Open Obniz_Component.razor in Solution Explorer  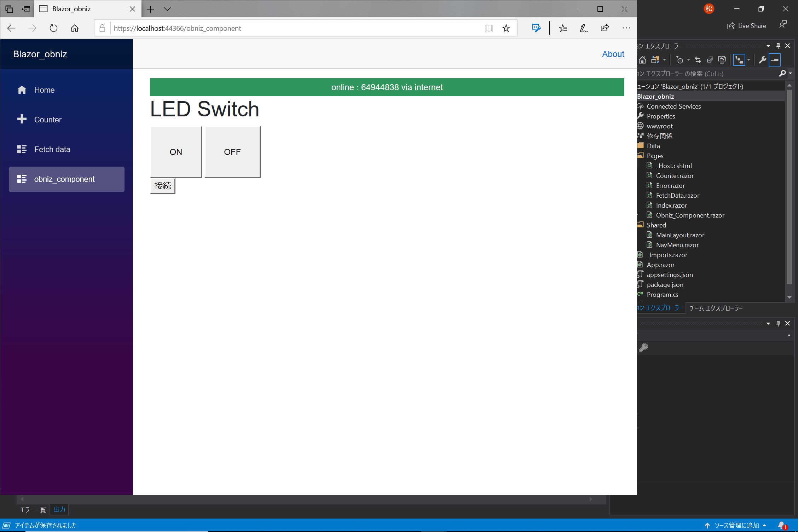click(690, 215)
